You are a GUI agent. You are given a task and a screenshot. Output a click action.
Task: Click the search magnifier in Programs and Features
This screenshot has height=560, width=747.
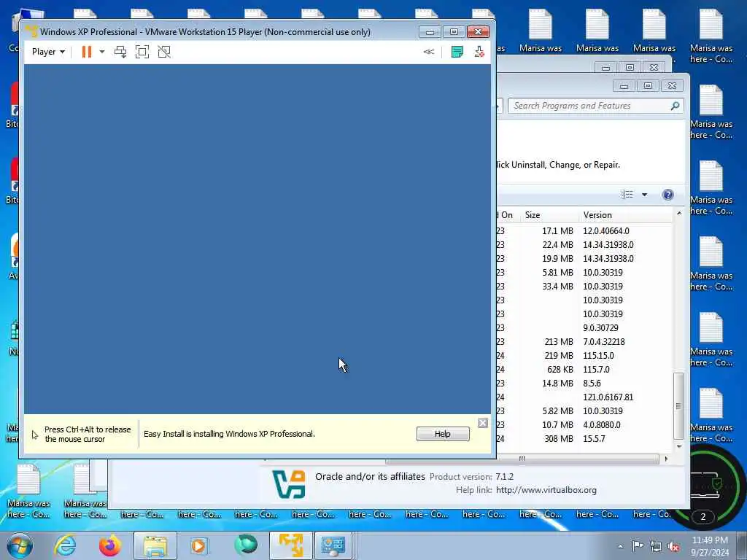point(675,106)
